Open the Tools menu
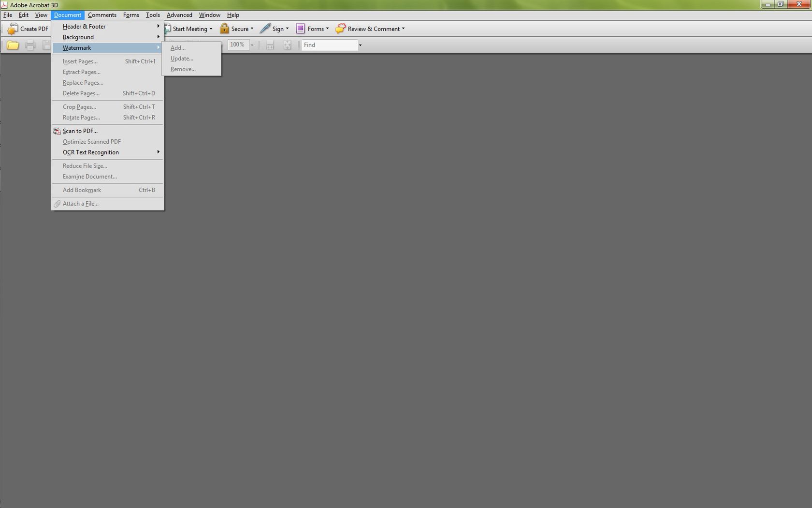812x508 pixels. pos(153,15)
